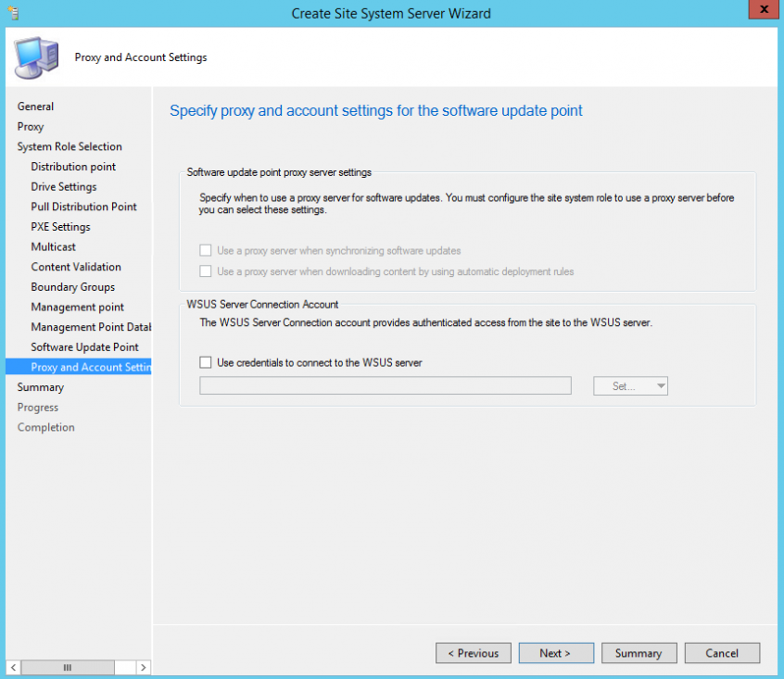
Task: Click the WSUS connection account text field
Action: coord(385,385)
